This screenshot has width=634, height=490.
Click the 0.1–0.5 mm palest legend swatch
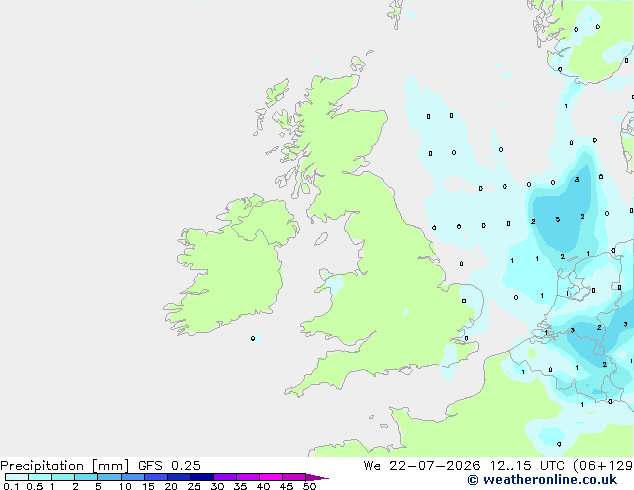click(x=17, y=477)
